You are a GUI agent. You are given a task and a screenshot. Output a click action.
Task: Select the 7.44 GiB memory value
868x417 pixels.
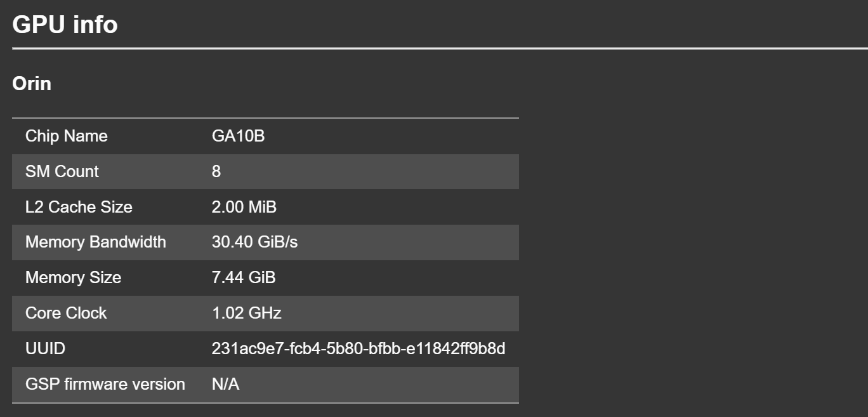(244, 277)
